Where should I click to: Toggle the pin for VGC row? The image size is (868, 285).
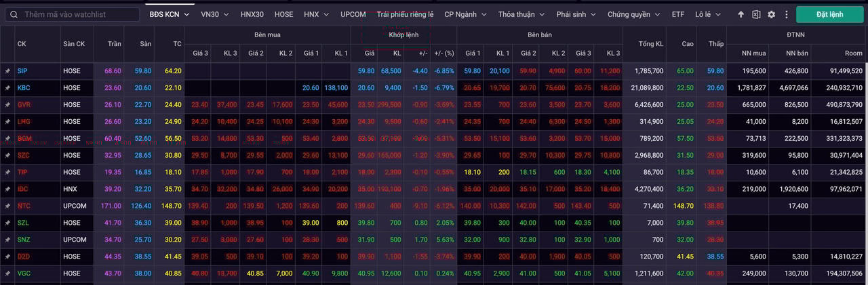click(x=7, y=273)
